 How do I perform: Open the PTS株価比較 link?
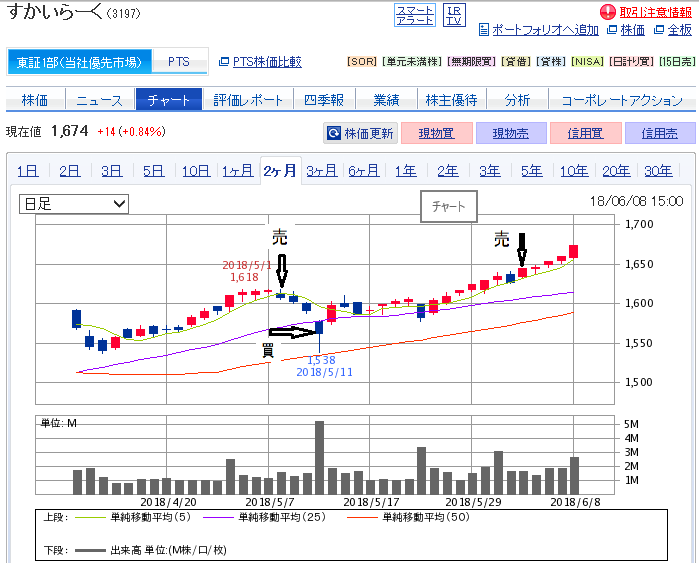267,62
